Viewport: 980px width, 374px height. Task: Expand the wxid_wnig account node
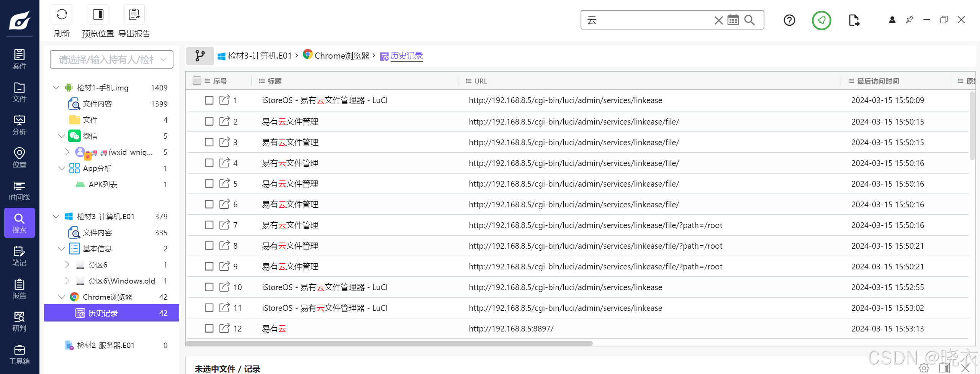coord(67,152)
